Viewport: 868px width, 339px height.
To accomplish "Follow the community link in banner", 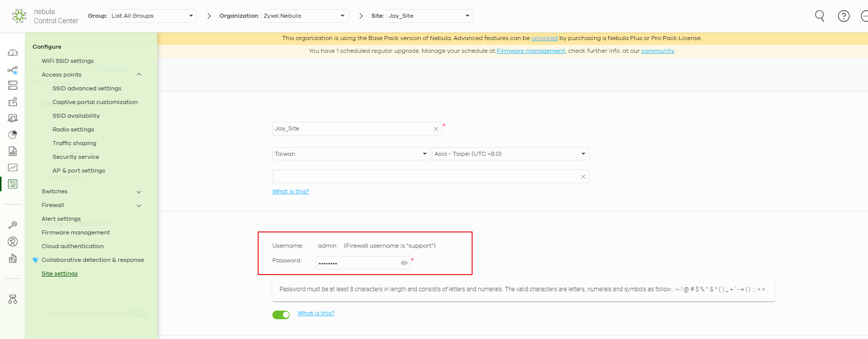I will 658,51.
